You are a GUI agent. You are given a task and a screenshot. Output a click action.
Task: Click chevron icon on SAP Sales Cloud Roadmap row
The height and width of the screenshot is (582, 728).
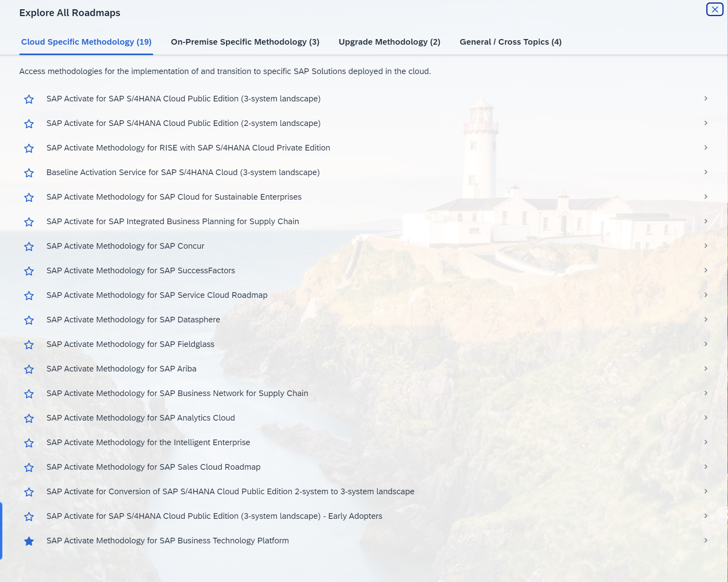706,466
